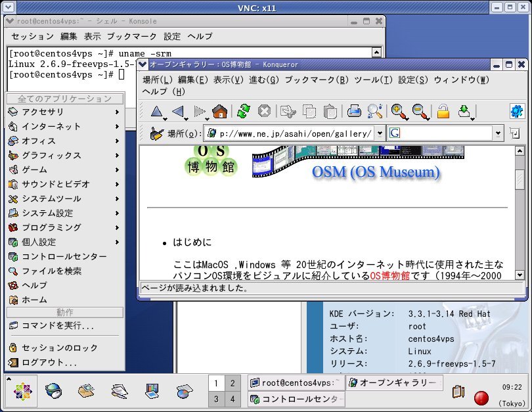
Task: Open Konqueror's 場所(L) menu
Action: (158, 80)
